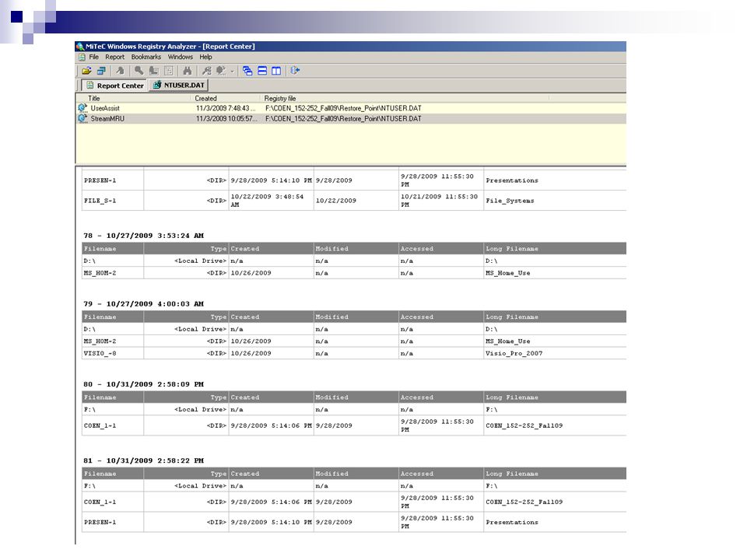This screenshot has width=747, height=560.
Task: Open the Windows menu
Action: [181, 57]
